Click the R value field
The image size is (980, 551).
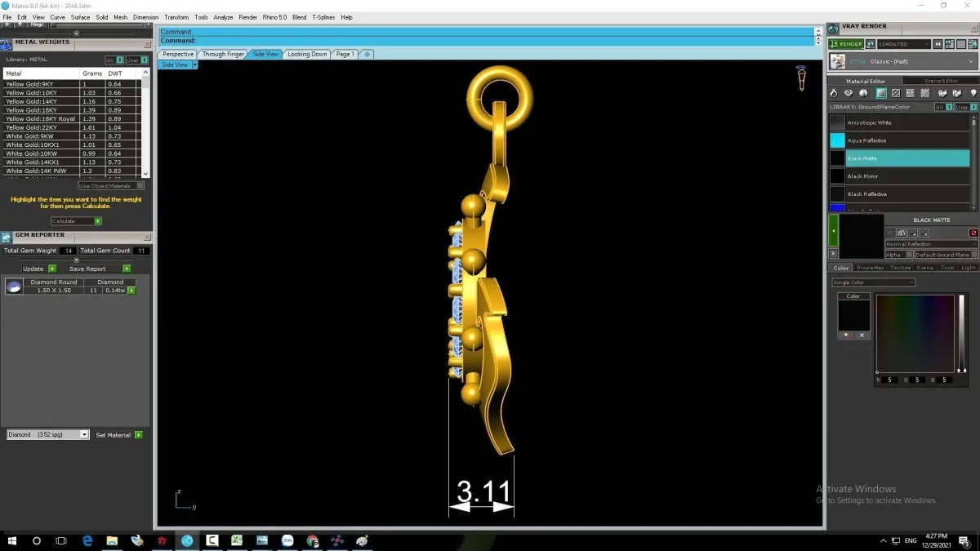tap(891, 380)
